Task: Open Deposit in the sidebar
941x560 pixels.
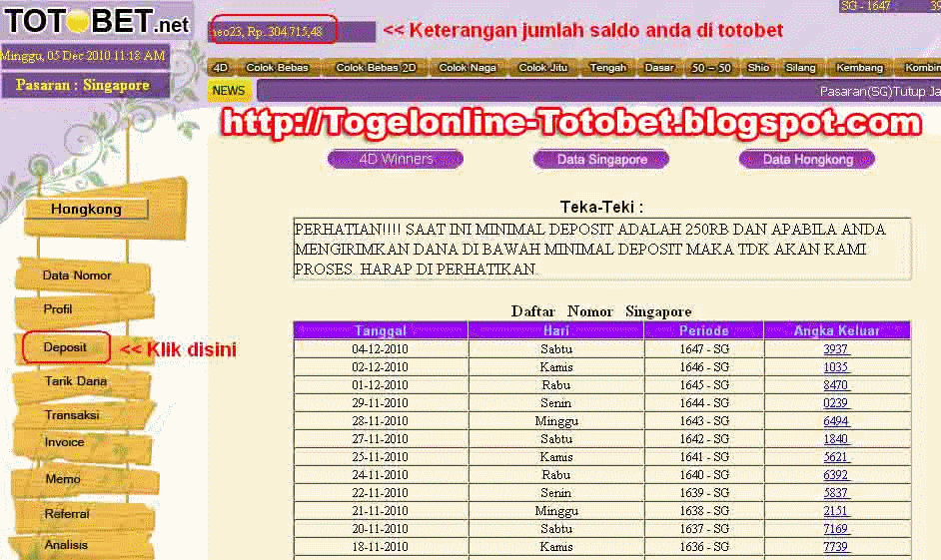Action: pos(65,347)
